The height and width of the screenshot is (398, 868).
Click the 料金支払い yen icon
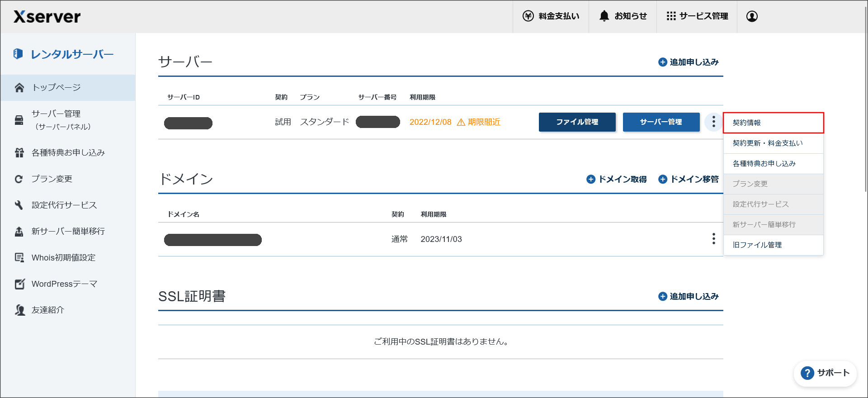(x=528, y=16)
